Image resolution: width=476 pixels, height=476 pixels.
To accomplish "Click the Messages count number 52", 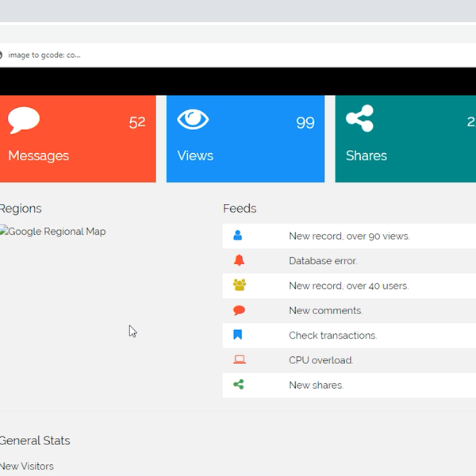I will (x=137, y=122).
